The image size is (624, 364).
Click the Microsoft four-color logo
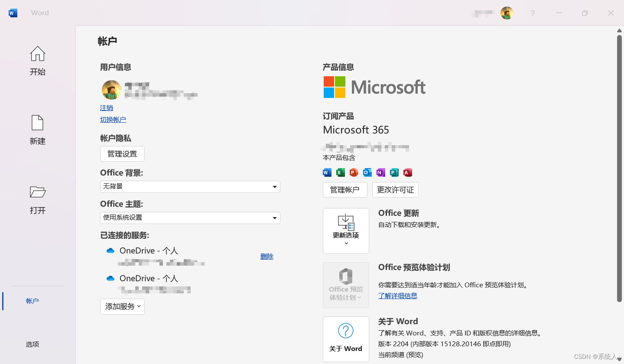point(335,87)
